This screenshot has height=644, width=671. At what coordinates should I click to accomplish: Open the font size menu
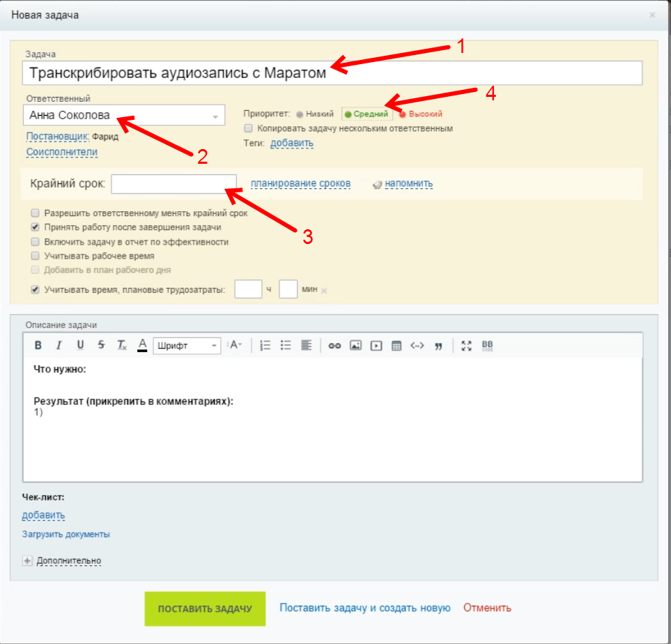234,345
